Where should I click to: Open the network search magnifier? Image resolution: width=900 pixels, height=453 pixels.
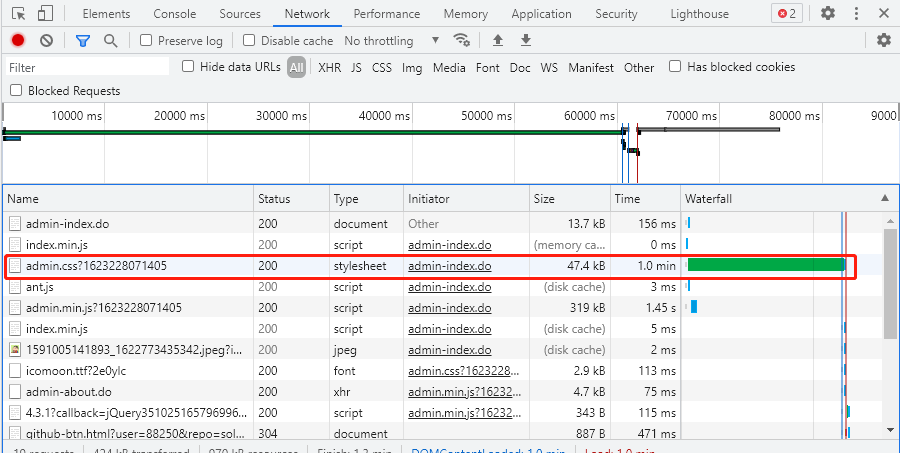pyautogui.click(x=110, y=41)
